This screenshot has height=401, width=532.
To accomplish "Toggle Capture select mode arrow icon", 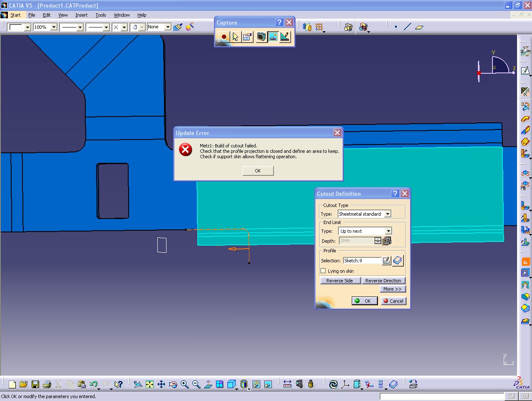I will pos(236,37).
